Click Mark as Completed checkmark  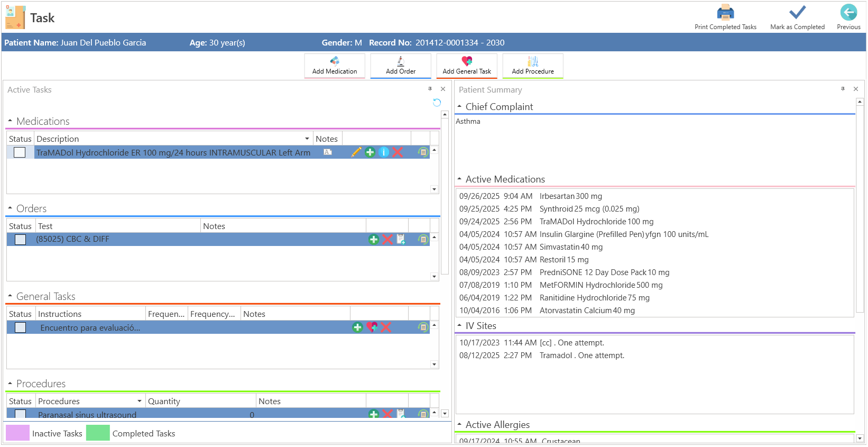(x=797, y=12)
